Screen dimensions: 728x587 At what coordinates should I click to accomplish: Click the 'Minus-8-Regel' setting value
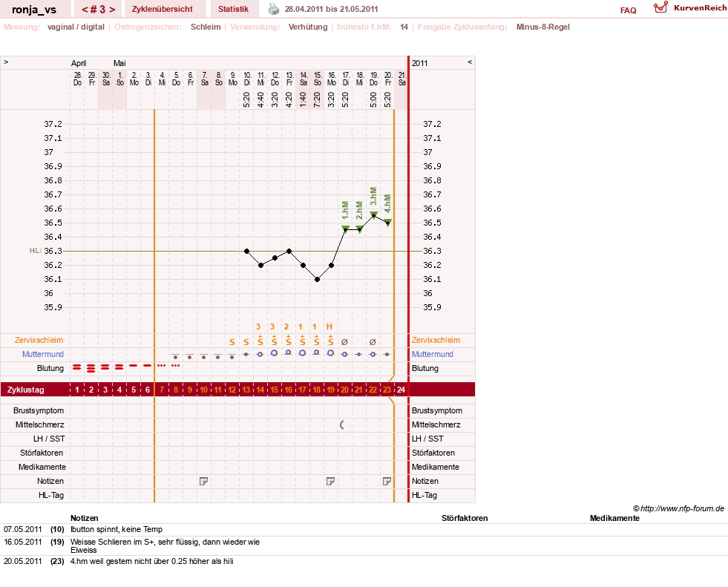coord(542,27)
